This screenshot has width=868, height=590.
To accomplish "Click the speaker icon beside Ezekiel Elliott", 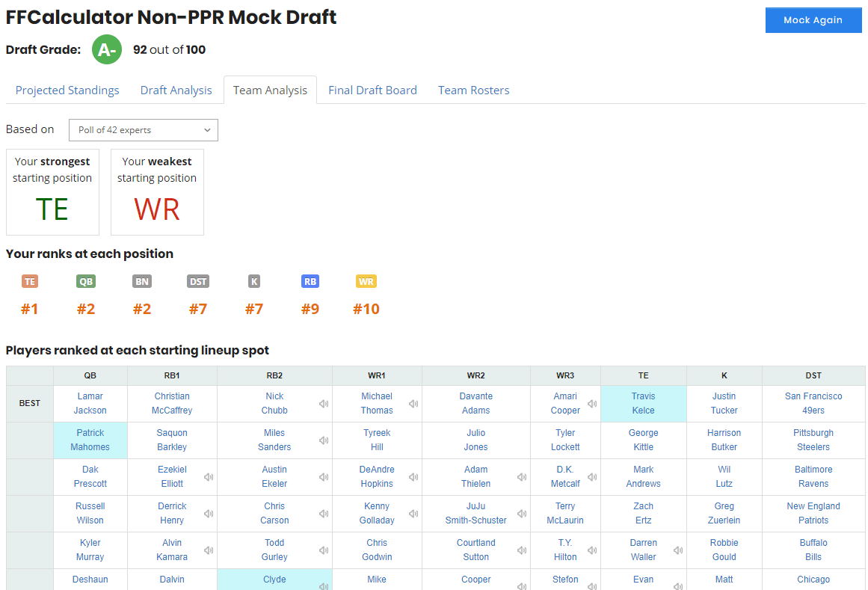I will coord(209,477).
